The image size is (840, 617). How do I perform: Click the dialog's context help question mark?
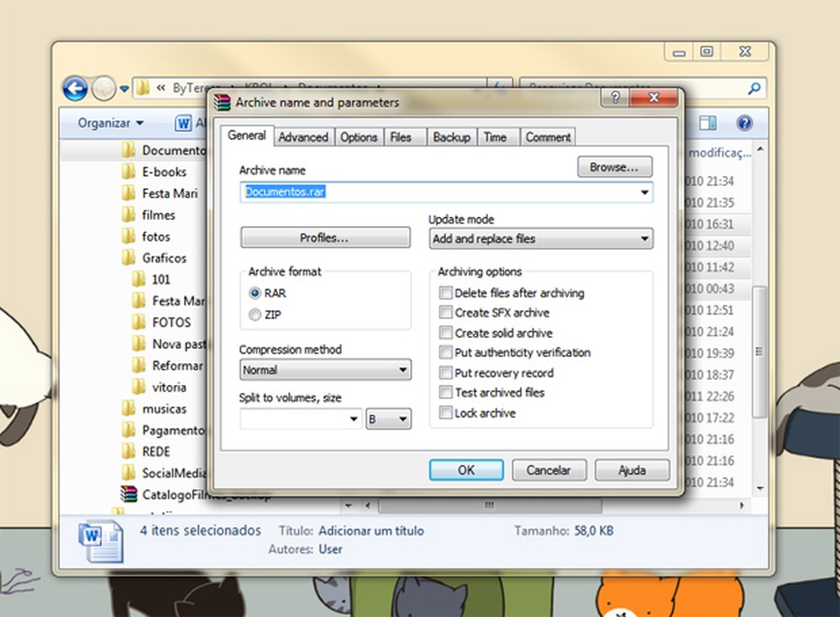point(613,98)
